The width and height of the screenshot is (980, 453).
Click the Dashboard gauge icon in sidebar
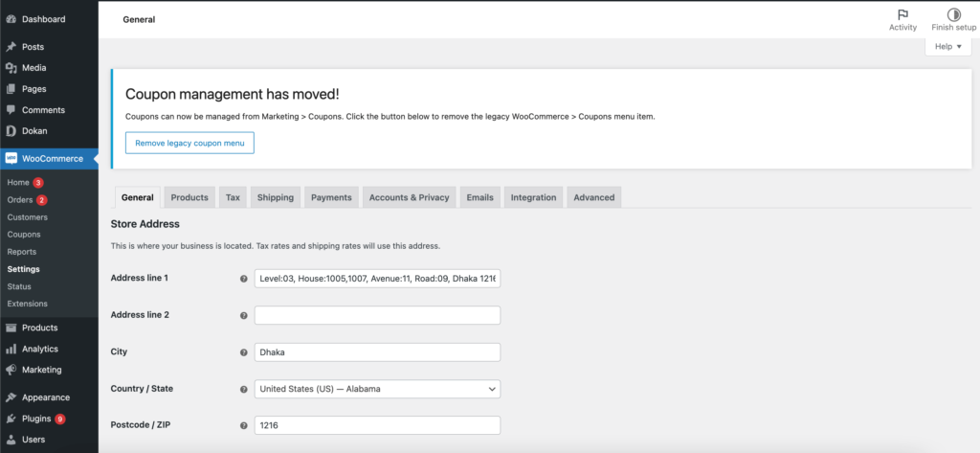point(11,19)
